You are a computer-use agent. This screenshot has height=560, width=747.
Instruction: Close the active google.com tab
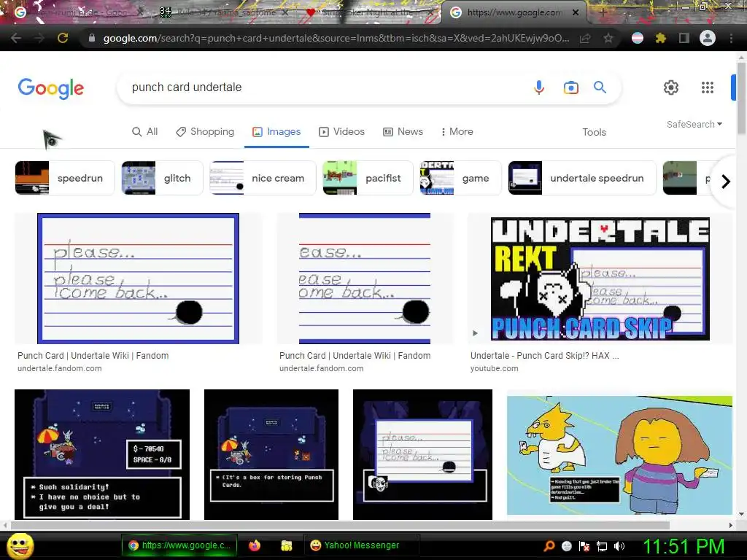576,12
